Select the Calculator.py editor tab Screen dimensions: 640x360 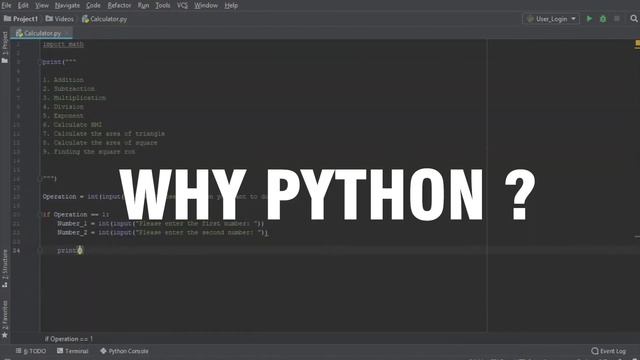(41, 33)
